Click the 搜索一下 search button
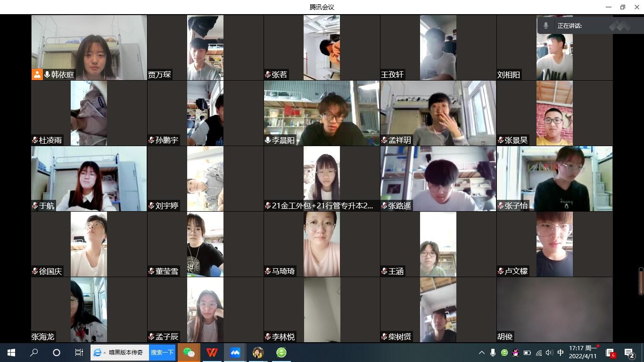Image resolution: width=644 pixels, height=362 pixels. click(x=162, y=353)
